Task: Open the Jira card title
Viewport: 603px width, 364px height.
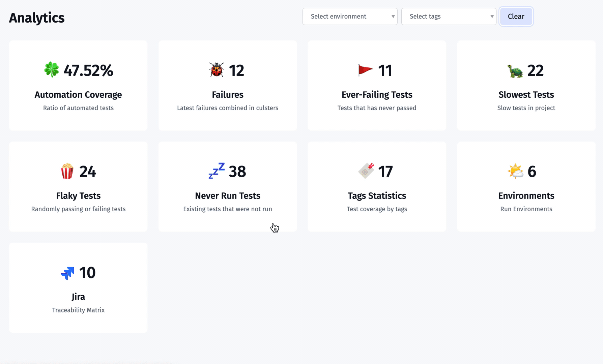Action: point(78,297)
